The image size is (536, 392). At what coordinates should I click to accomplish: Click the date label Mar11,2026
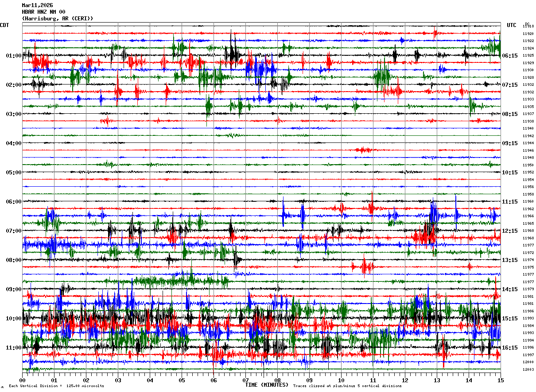tap(37, 5)
